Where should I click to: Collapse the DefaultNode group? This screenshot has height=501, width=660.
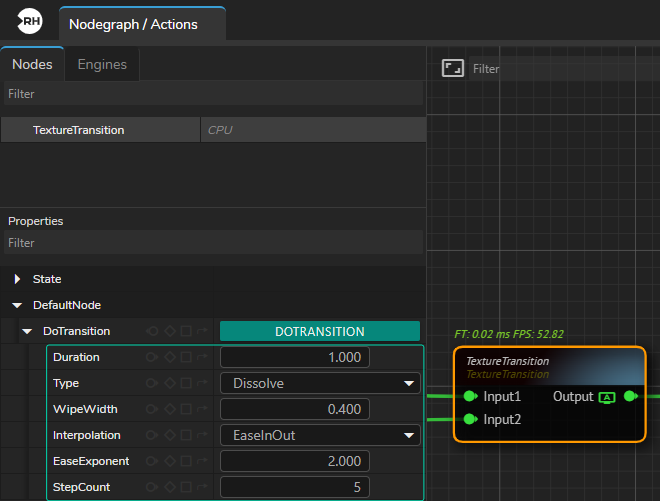17,306
